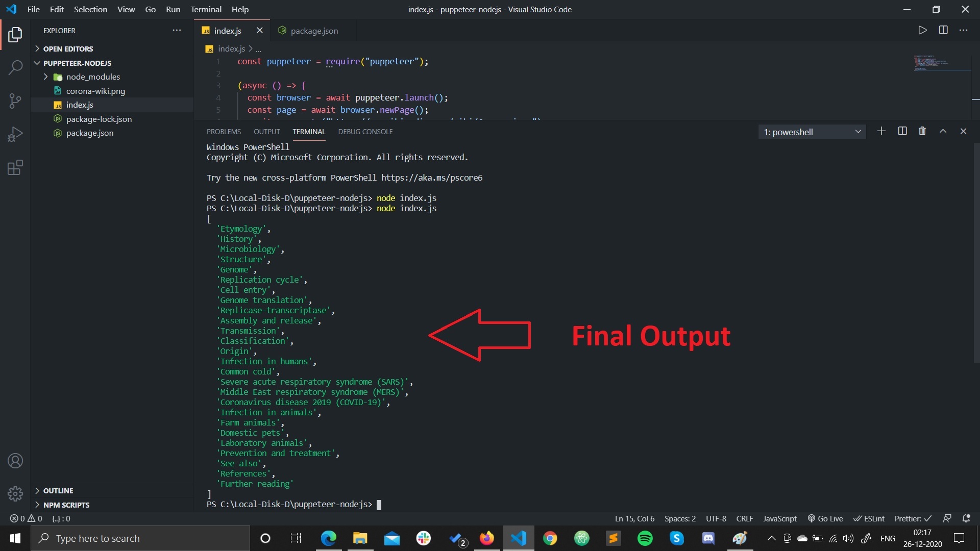Close the terminal panel

pos(964,132)
